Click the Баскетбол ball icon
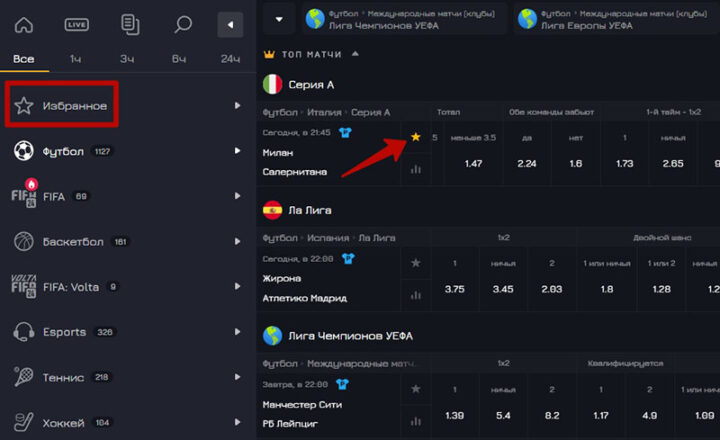Image resolution: width=720 pixels, height=440 pixels. tap(24, 241)
